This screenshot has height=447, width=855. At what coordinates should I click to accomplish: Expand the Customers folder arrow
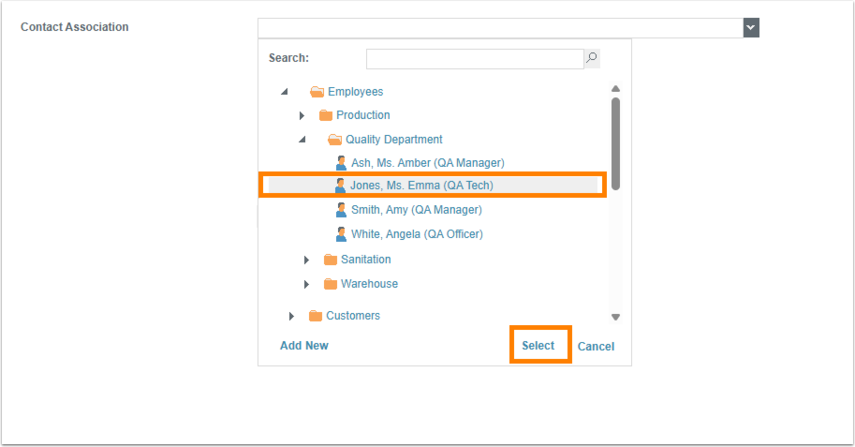(x=291, y=316)
